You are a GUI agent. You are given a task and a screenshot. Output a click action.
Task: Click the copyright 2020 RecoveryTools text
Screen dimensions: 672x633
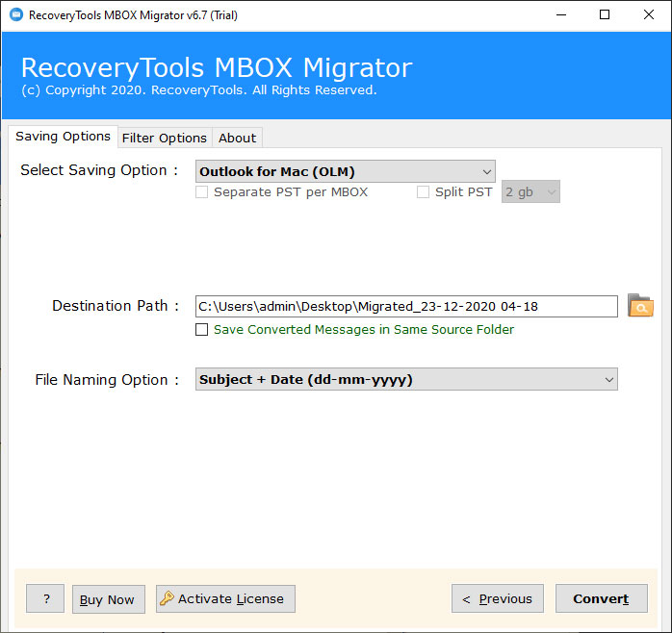[x=199, y=90]
